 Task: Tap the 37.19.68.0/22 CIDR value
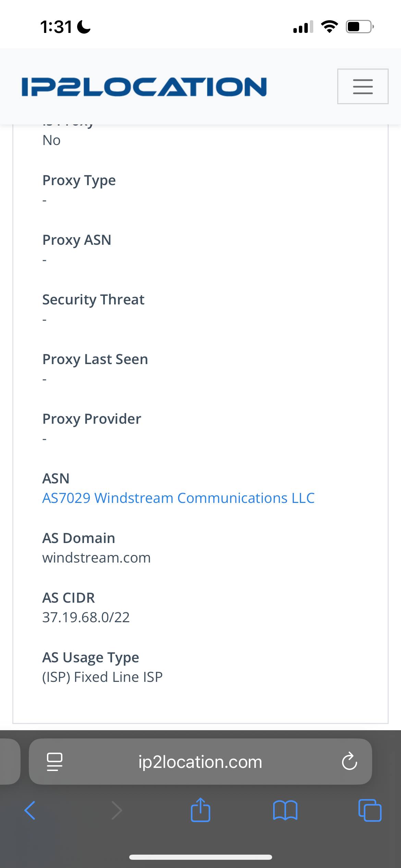tap(86, 617)
